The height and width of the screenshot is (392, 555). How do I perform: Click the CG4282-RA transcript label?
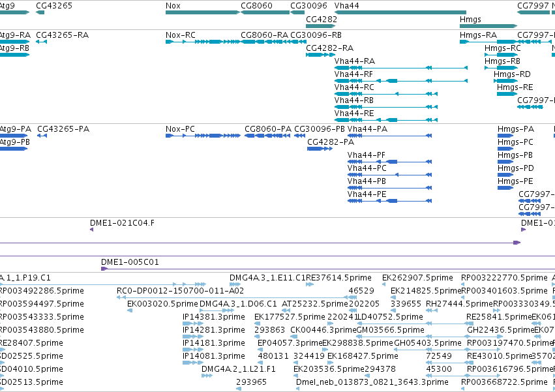[x=329, y=48]
